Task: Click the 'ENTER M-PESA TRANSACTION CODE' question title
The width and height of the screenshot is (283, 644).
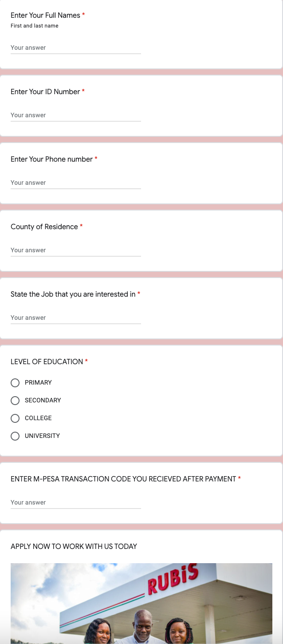Action: pyautogui.click(x=123, y=479)
